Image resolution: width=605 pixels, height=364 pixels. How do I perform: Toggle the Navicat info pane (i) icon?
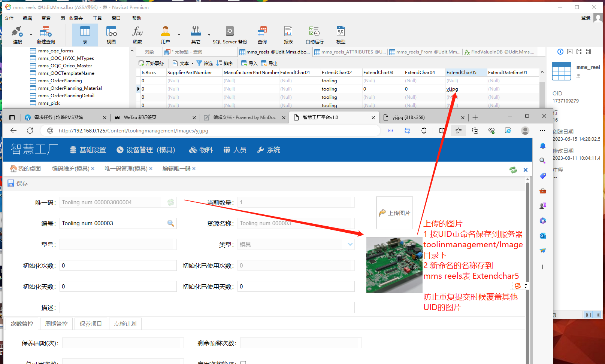[x=560, y=52]
